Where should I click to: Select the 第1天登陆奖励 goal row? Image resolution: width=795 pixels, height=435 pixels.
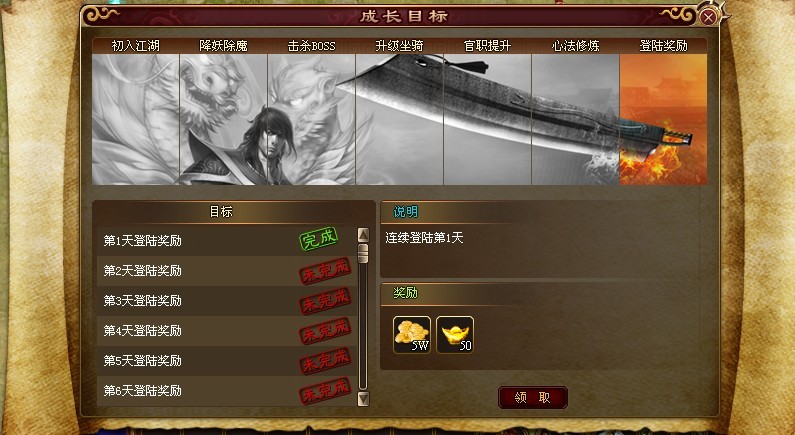point(227,240)
